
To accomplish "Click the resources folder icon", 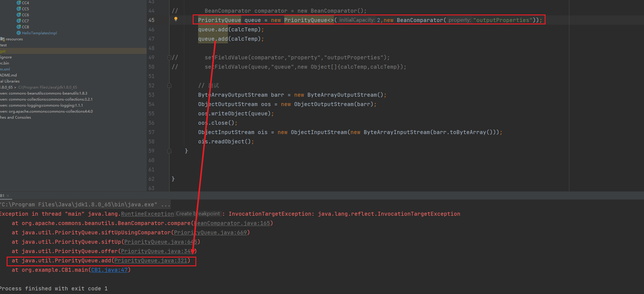I will tap(3, 39).
